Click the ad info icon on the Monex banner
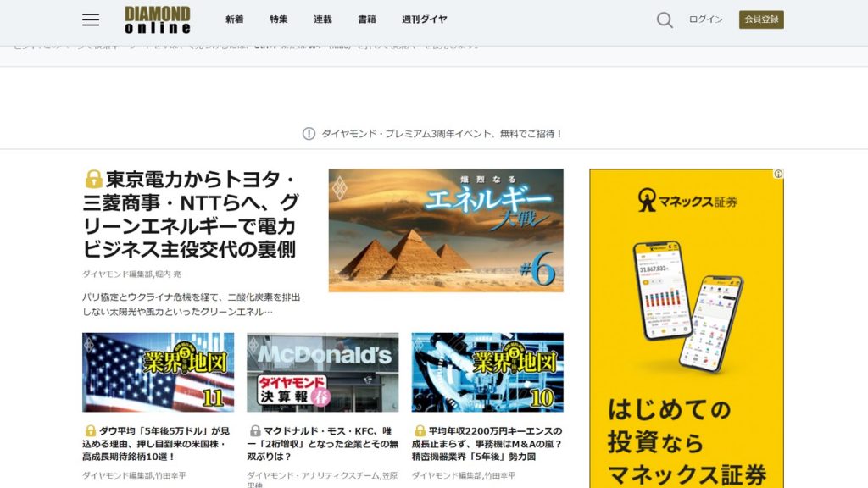 tap(778, 174)
